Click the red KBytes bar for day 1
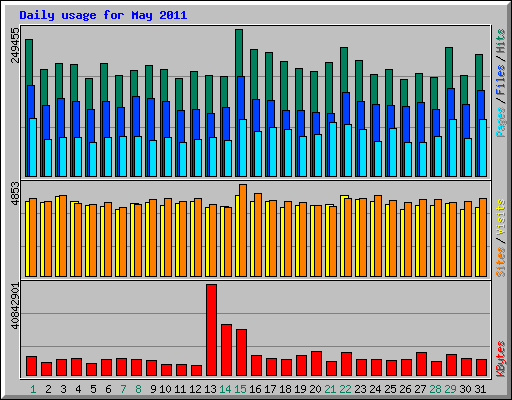Screen dimensions: 512x400 [31, 366]
